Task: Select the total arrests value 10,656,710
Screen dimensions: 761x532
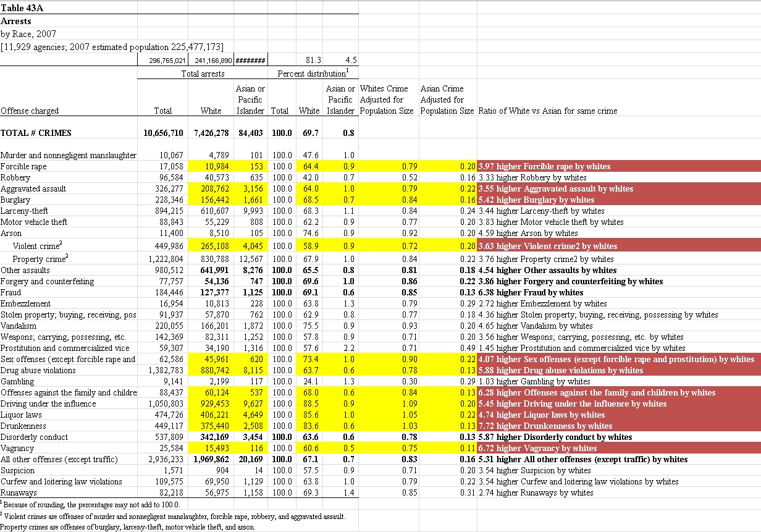Action: click(x=163, y=133)
